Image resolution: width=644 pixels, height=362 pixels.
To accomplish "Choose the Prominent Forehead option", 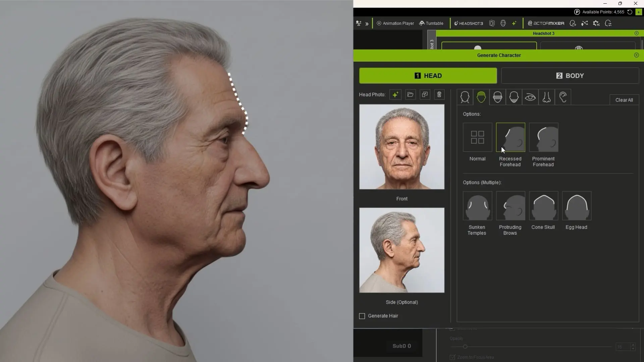I will pyautogui.click(x=543, y=137).
